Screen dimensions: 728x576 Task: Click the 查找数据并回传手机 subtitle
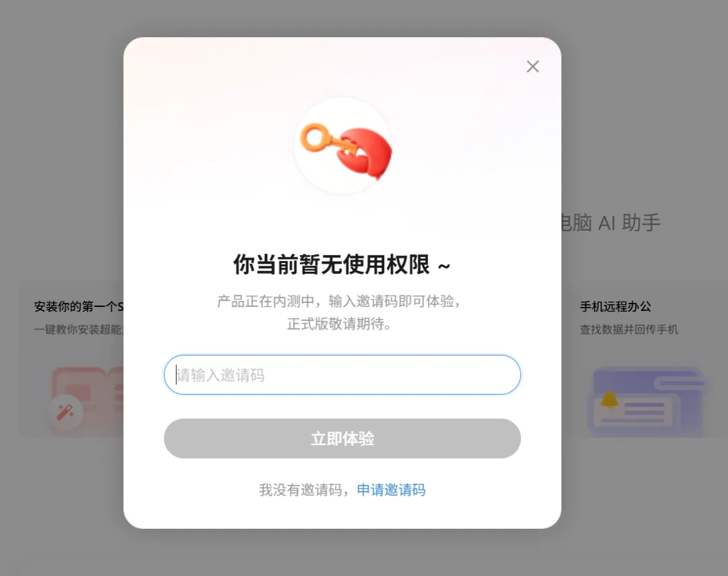click(x=629, y=329)
